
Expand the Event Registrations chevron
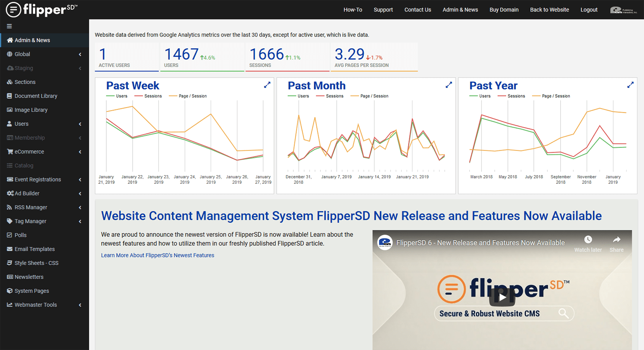[x=80, y=180]
